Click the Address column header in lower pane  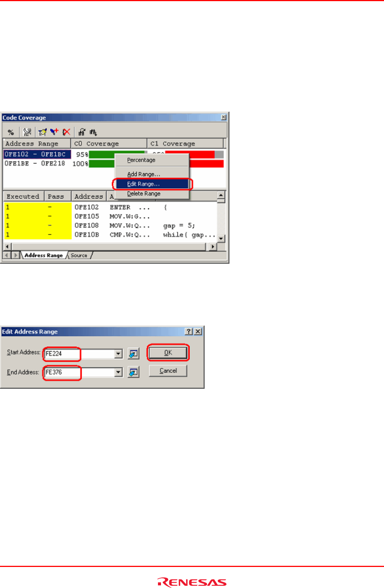tap(89, 196)
